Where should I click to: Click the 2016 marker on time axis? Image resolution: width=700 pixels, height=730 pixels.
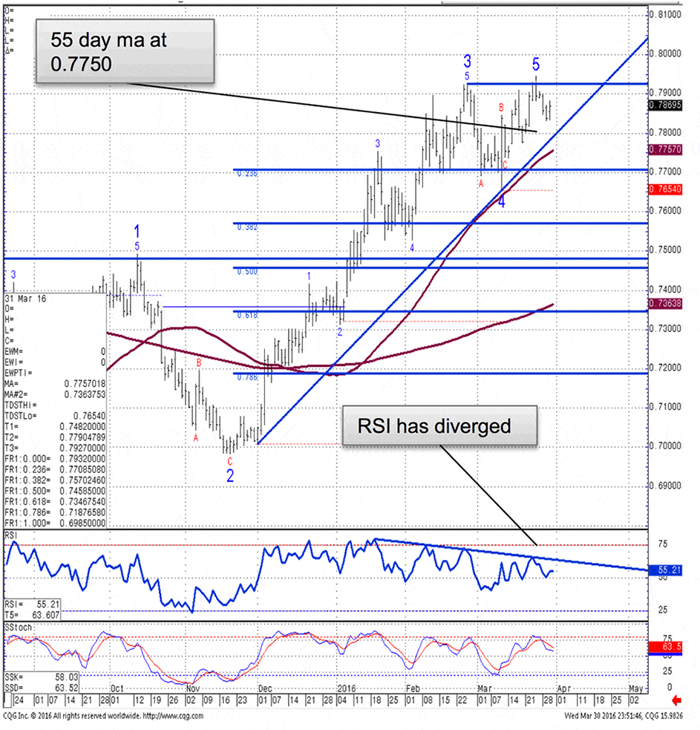(347, 688)
